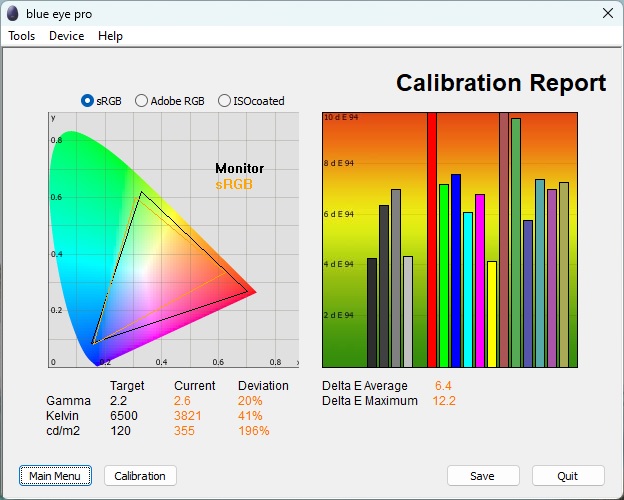Image resolution: width=624 pixels, height=500 pixels.
Task: Open the Device menu
Action: [x=67, y=36]
